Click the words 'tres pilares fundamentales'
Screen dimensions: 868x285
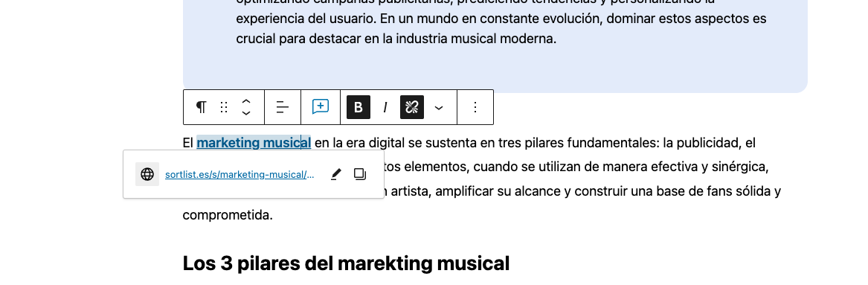tap(579, 143)
